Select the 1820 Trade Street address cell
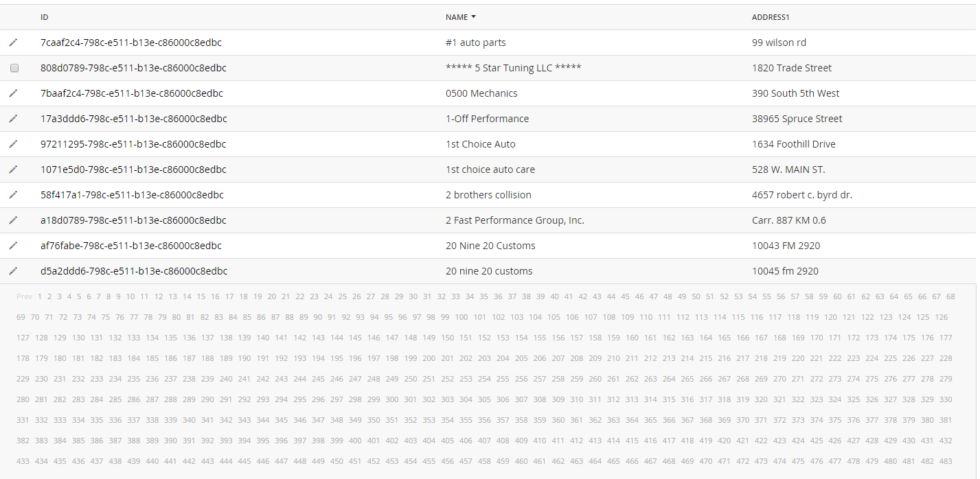 tap(792, 68)
